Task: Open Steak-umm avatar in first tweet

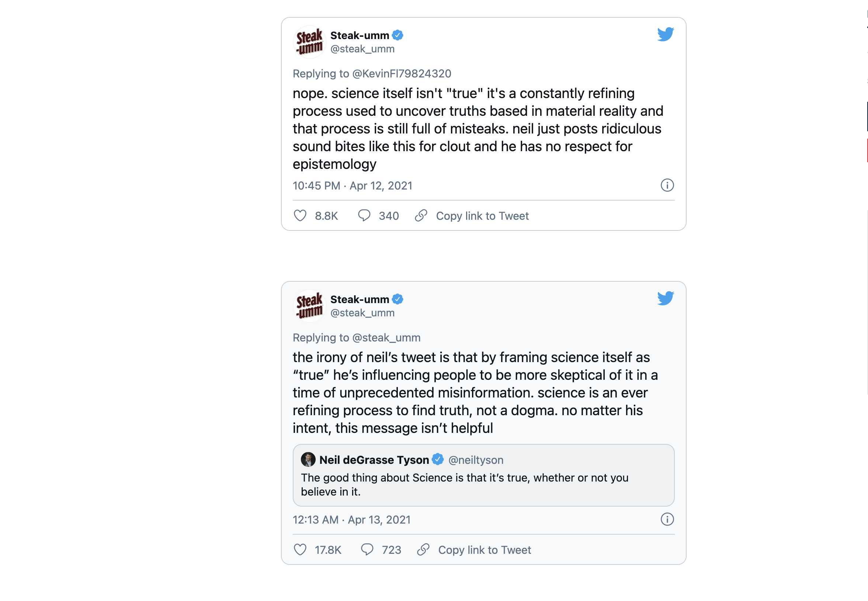Action: [309, 42]
